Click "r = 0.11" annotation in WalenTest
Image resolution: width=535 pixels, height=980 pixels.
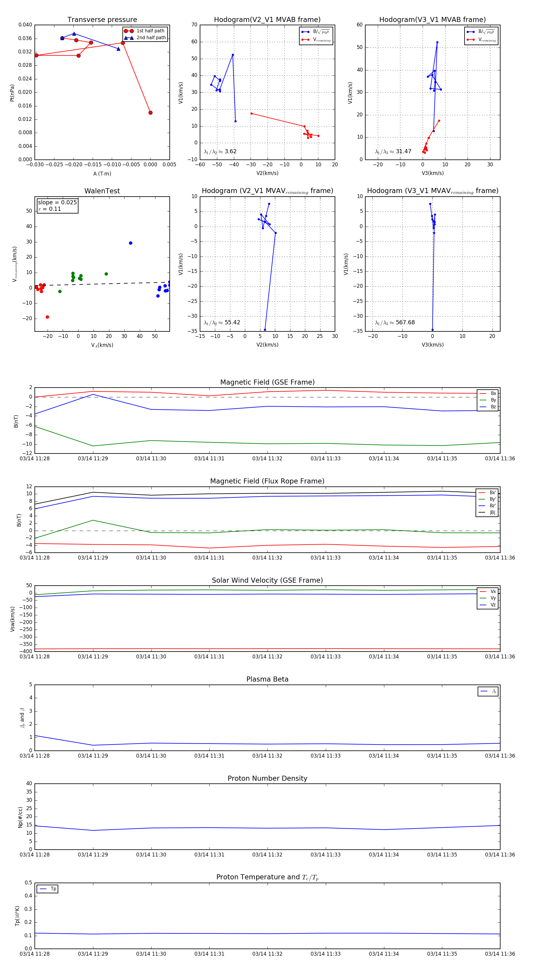pos(50,209)
